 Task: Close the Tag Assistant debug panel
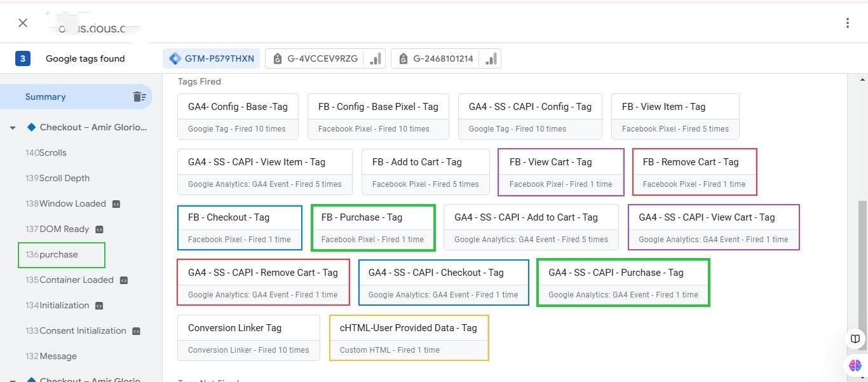(x=23, y=23)
